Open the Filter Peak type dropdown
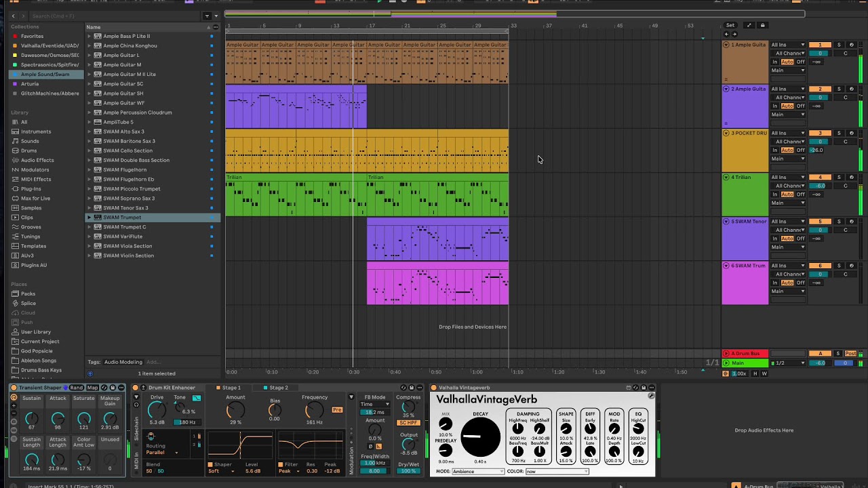 point(289,471)
